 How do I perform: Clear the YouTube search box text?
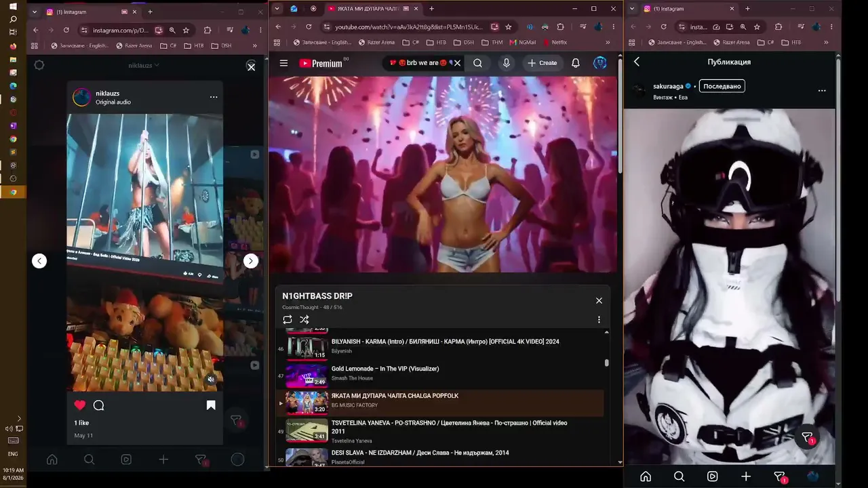(x=457, y=63)
